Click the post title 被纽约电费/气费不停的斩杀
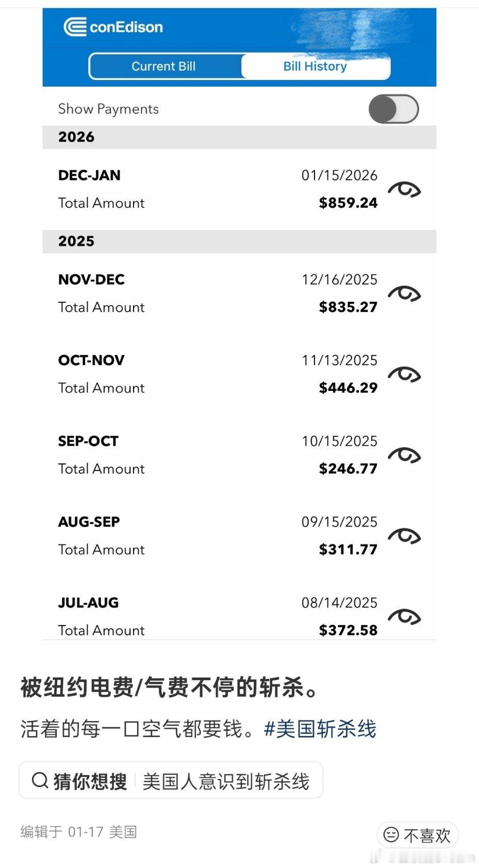This screenshot has width=479, height=868. coord(169,687)
